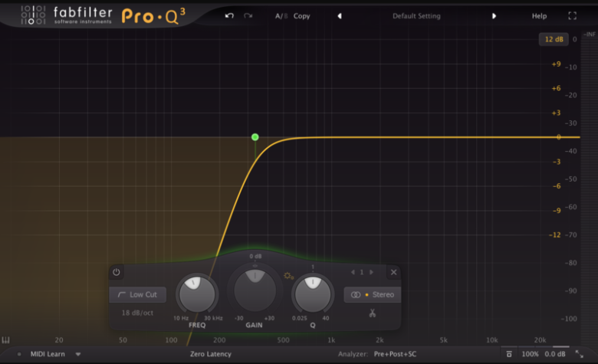
Task: Toggle the Gain-Q interaction gear icon
Action: (288, 276)
